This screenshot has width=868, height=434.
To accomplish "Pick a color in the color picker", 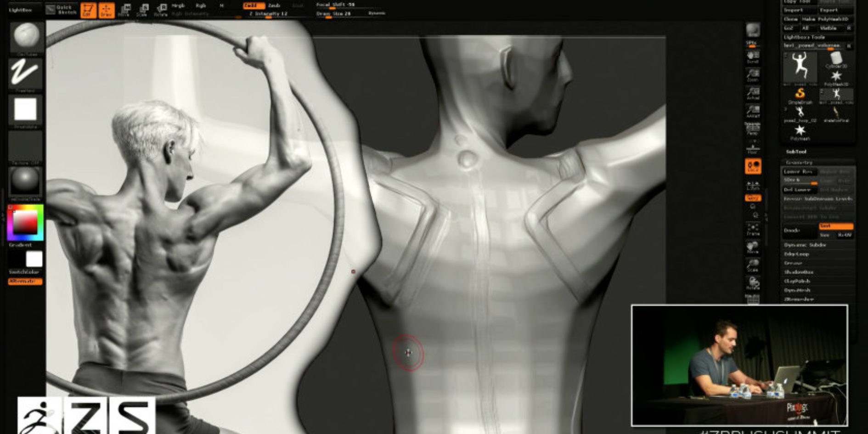I will click(25, 223).
